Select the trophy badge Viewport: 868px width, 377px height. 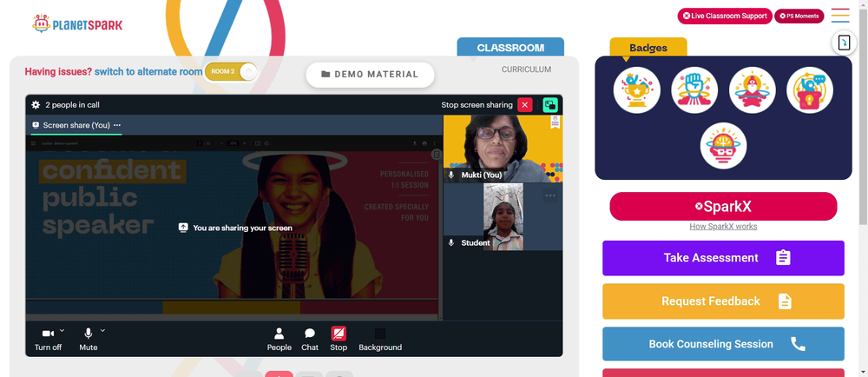636,90
